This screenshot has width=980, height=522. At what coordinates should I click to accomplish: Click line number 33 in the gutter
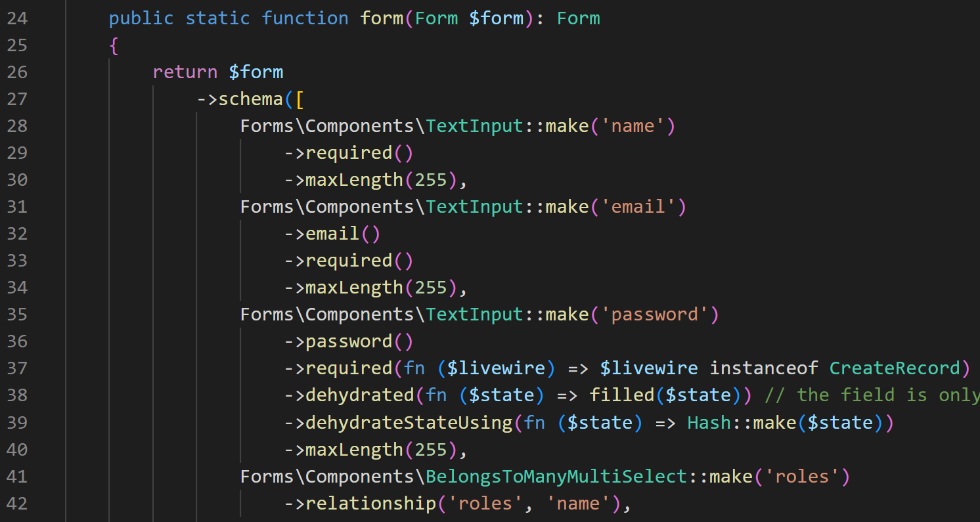pos(17,261)
